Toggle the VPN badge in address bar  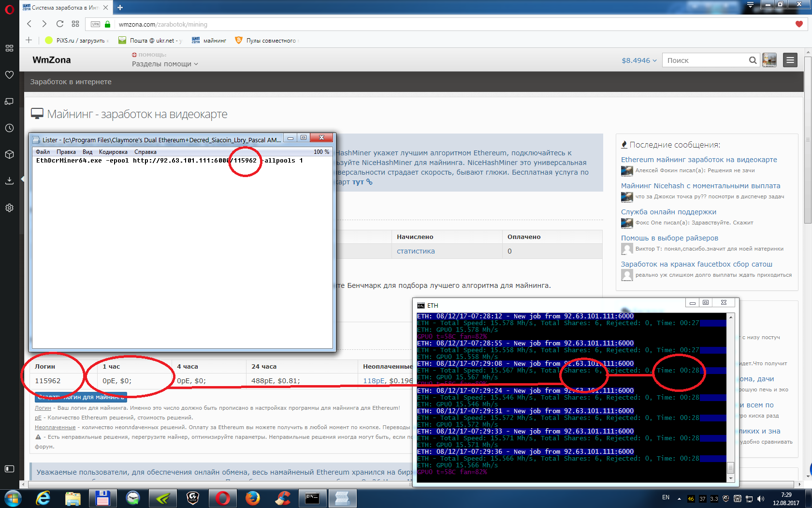(95, 24)
